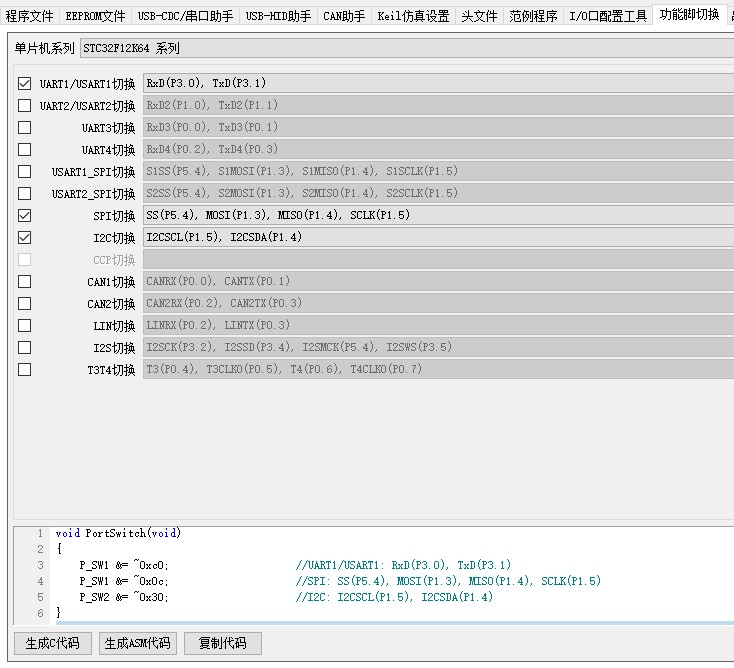Open the CANRX(P0.0), CANTX(P0.1) dropdown

438,281
